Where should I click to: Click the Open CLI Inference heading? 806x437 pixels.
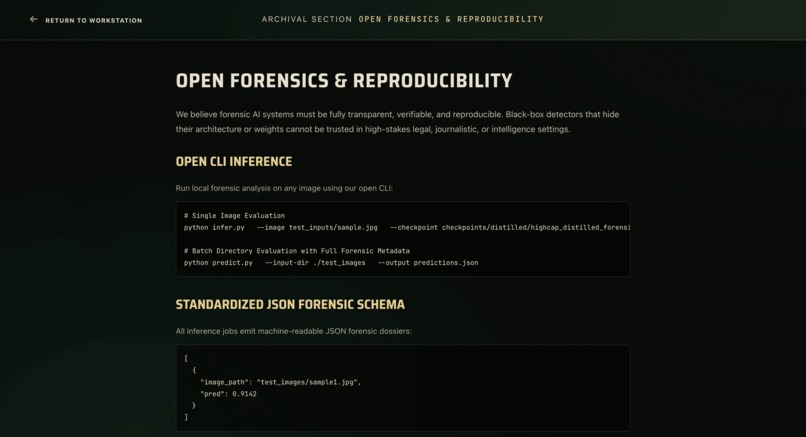coord(234,161)
